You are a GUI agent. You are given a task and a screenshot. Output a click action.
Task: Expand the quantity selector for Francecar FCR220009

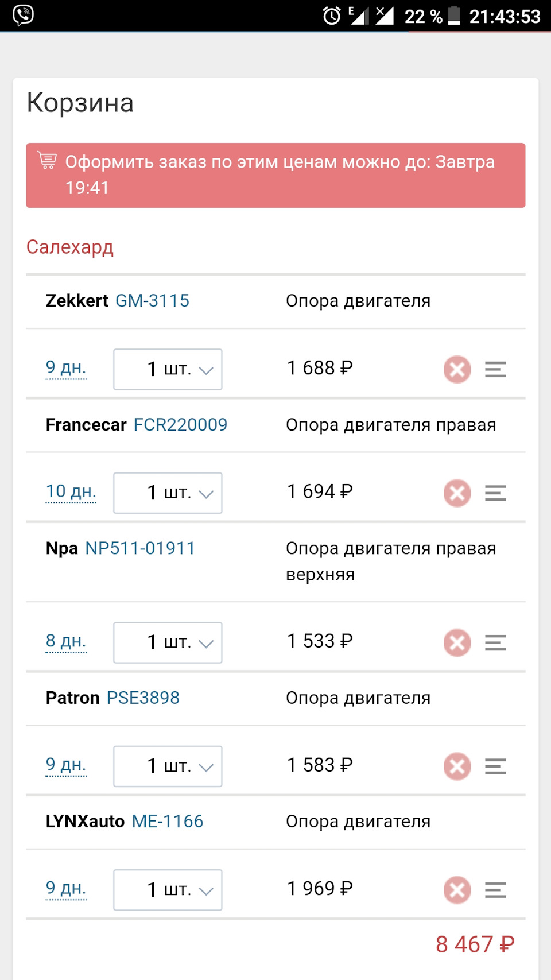pyautogui.click(x=168, y=493)
